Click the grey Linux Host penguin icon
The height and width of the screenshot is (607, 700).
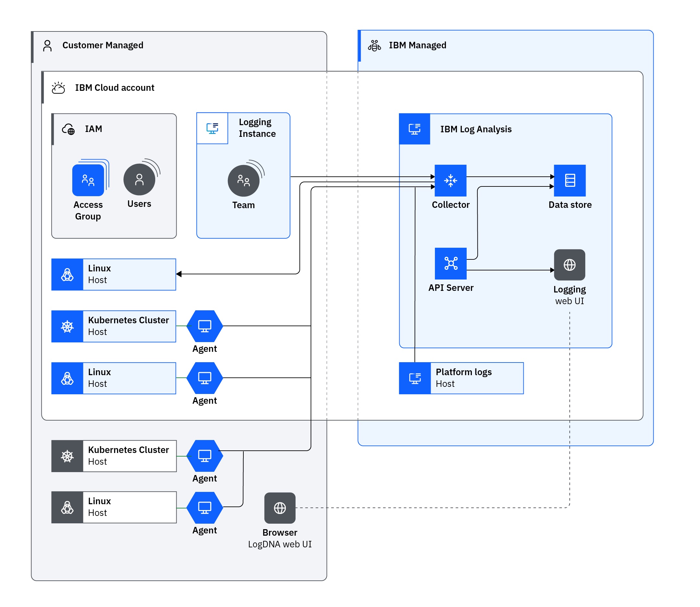coord(67,507)
